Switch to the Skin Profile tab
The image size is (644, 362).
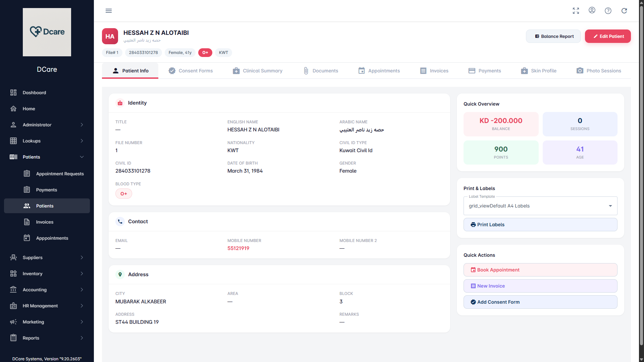click(539, 71)
